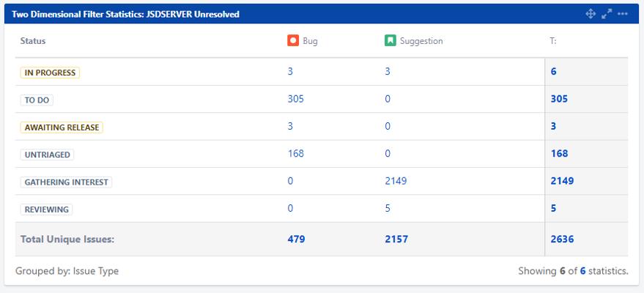644x293 pixels.
Task: Click the gadget title JSDSERVER Unresolved
Action: coord(126,15)
